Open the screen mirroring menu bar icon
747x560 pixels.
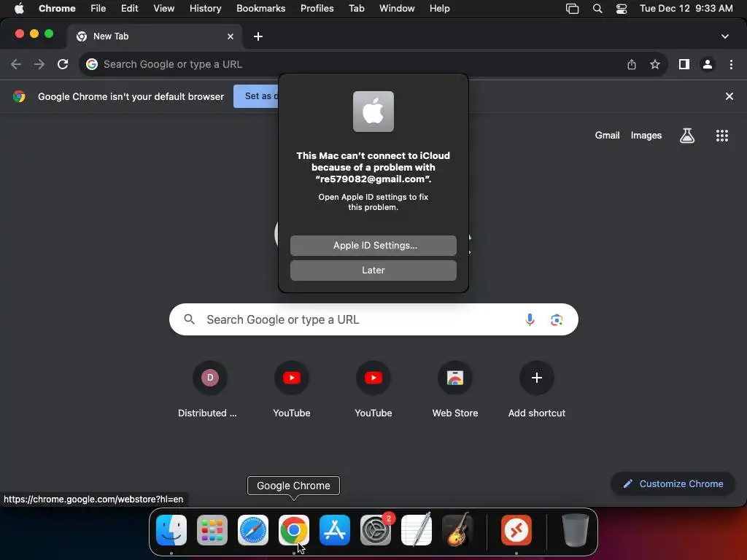tap(572, 9)
